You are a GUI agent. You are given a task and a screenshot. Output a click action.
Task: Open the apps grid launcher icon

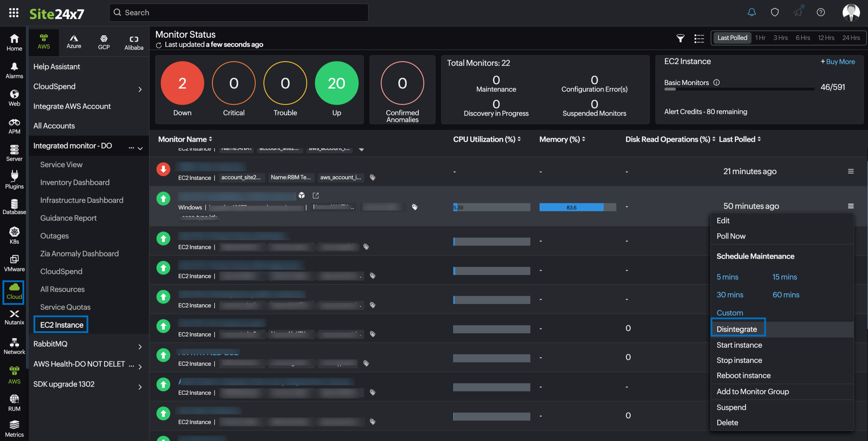point(14,13)
